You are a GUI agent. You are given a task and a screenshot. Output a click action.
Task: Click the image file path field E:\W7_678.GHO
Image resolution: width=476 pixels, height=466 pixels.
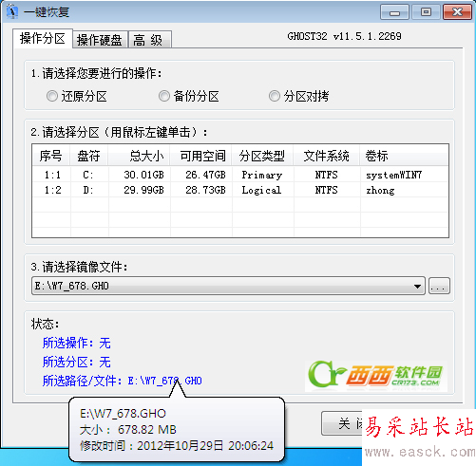pyautogui.click(x=228, y=286)
